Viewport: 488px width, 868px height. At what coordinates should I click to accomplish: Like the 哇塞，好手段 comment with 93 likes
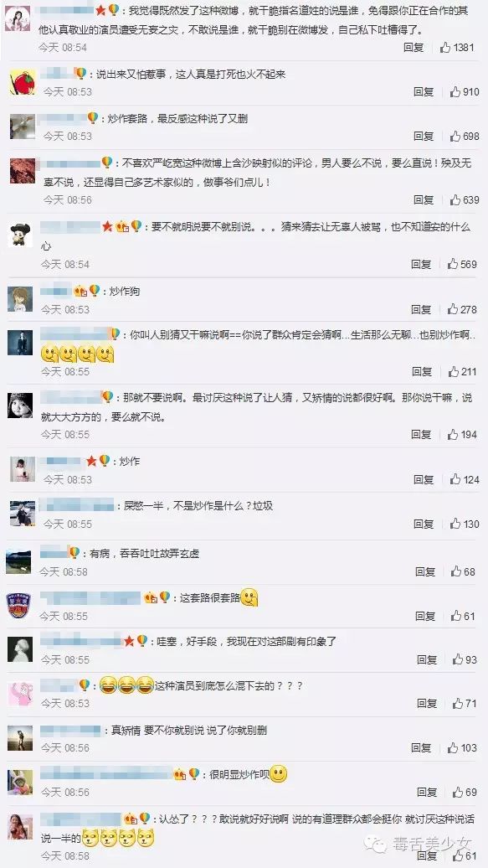(x=458, y=660)
